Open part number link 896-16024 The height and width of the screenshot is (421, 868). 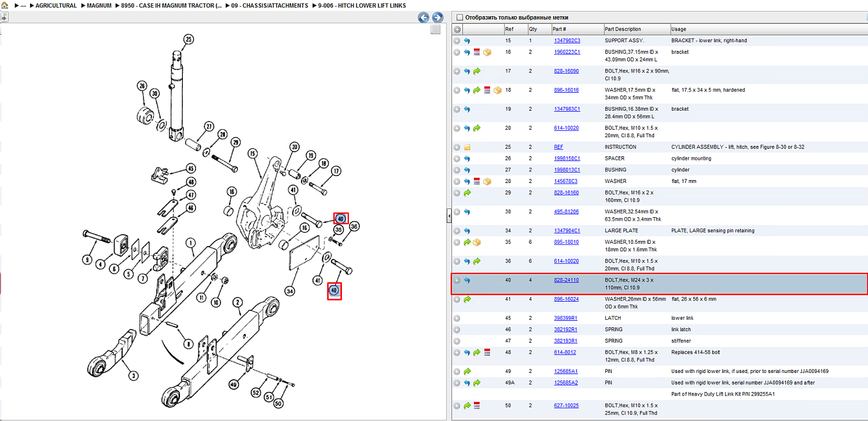[x=567, y=299]
